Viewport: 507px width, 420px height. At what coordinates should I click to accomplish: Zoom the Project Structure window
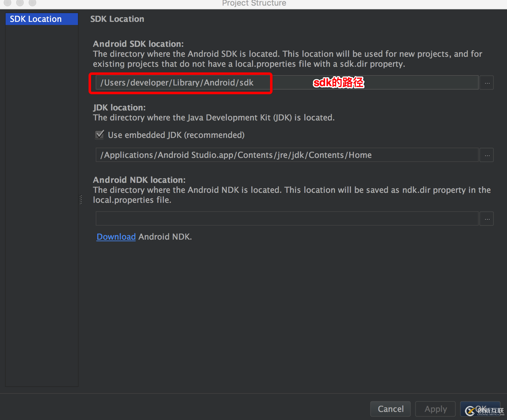[x=32, y=2]
